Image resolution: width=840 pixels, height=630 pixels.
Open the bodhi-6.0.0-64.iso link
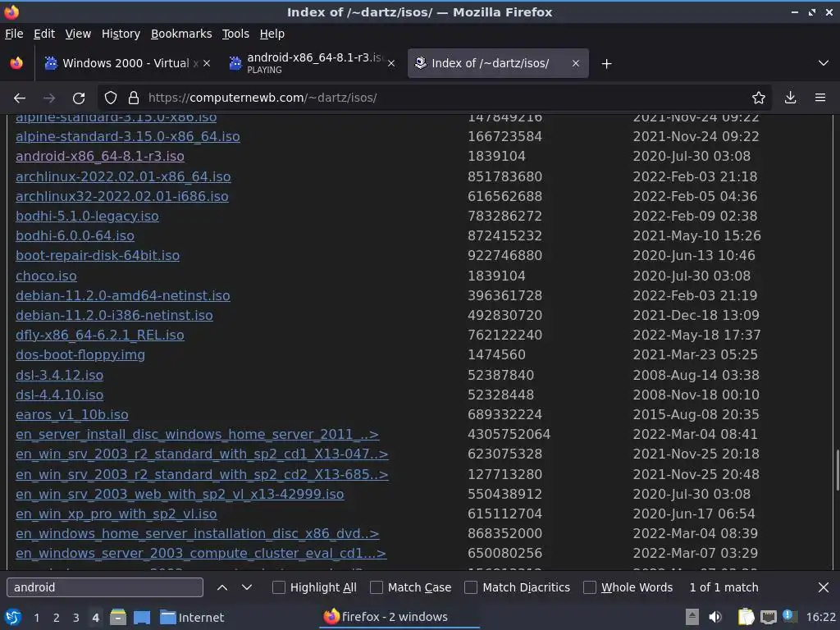[x=75, y=236]
